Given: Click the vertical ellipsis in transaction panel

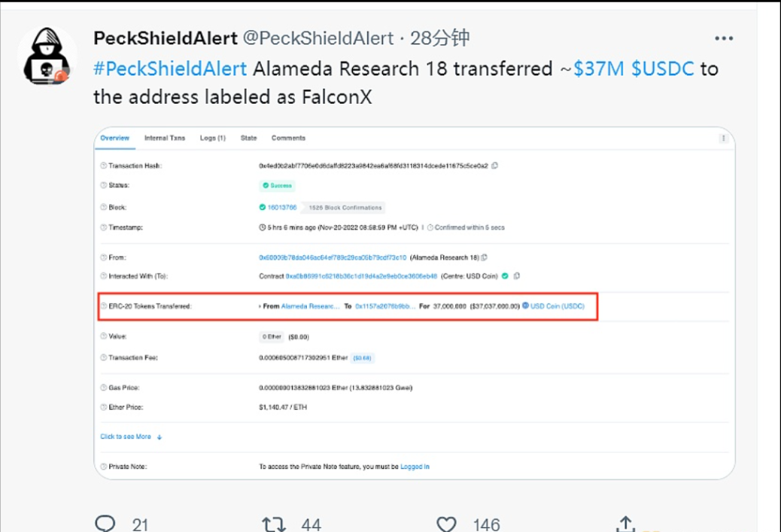Looking at the screenshot, I should (723, 138).
